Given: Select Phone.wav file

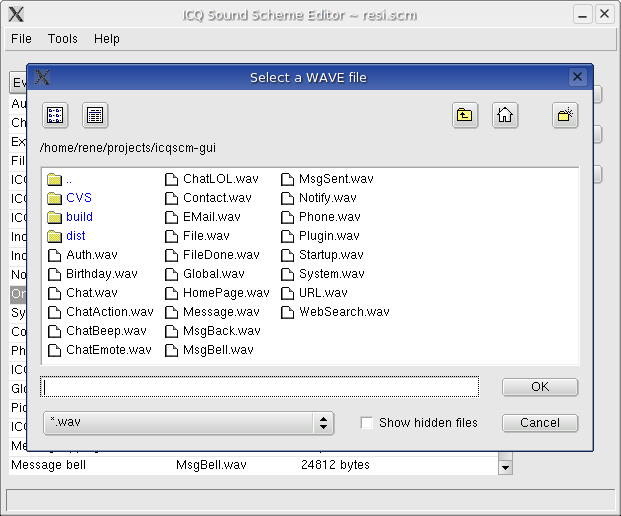Looking at the screenshot, I should (x=321, y=217).
